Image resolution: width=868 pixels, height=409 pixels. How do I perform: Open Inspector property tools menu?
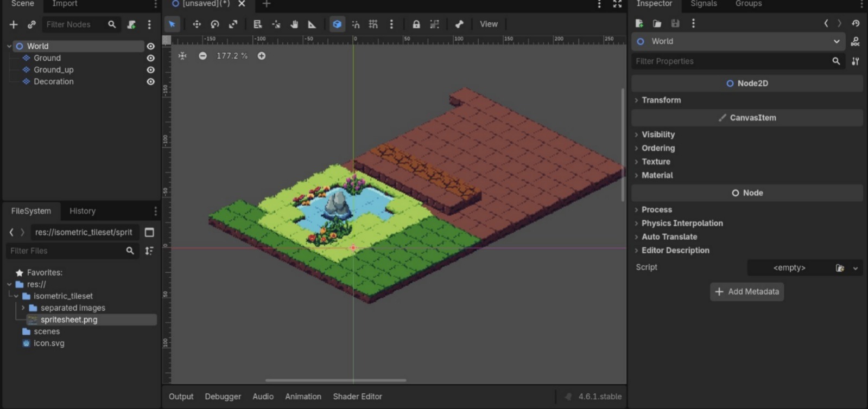tap(856, 61)
